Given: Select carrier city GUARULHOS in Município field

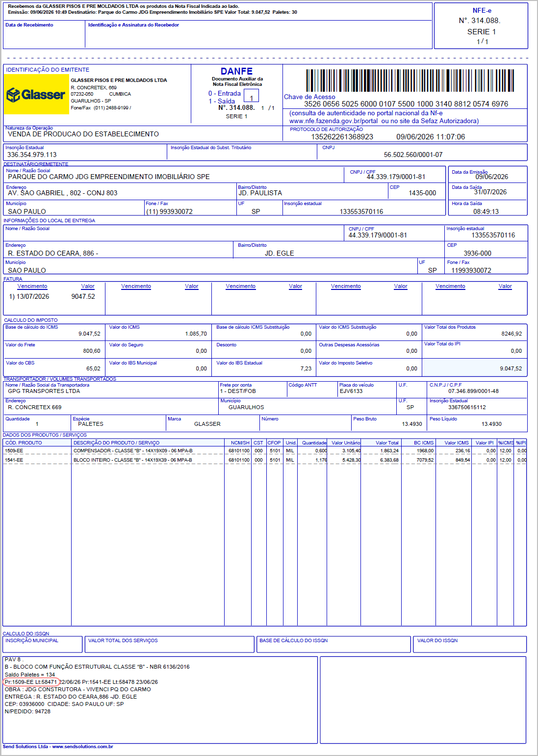Looking at the screenshot, I should tap(246, 407).
